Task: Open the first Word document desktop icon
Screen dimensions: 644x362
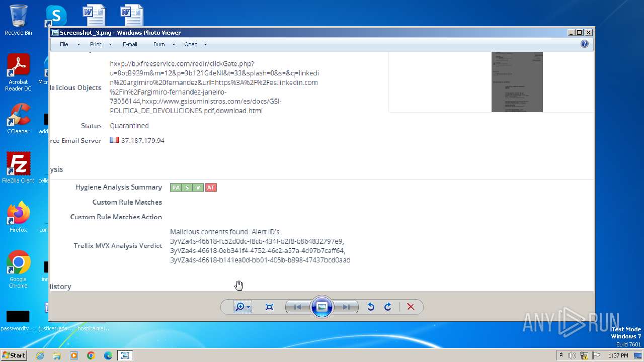Action: pyautogui.click(x=94, y=15)
